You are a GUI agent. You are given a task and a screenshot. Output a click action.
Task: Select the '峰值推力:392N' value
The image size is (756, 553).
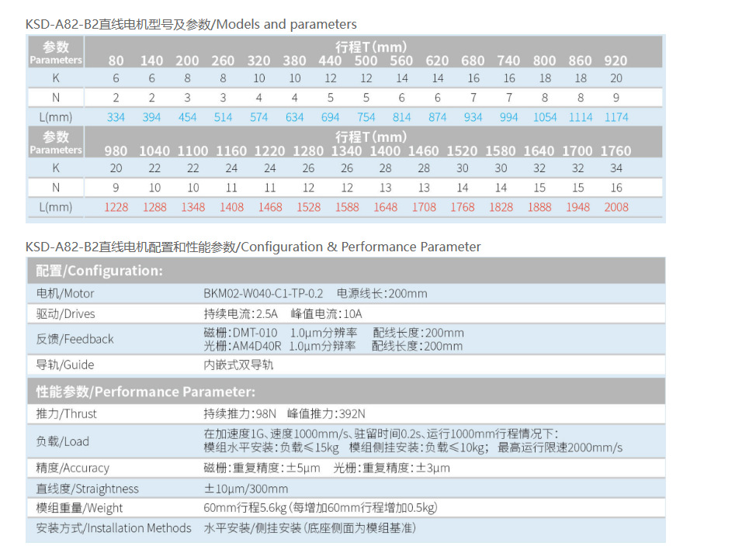click(x=327, y=414)
